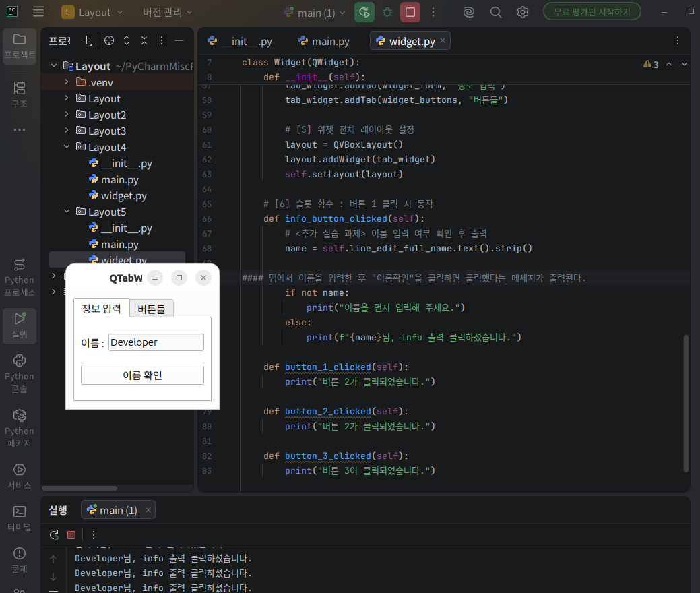This screenshot has width=700, height=593.
Task: Expand the Layout3 folder in project tree
Action: pos(67,130)
